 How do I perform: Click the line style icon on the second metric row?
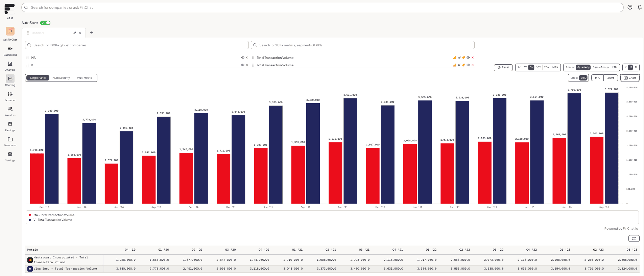click(459, 65)
